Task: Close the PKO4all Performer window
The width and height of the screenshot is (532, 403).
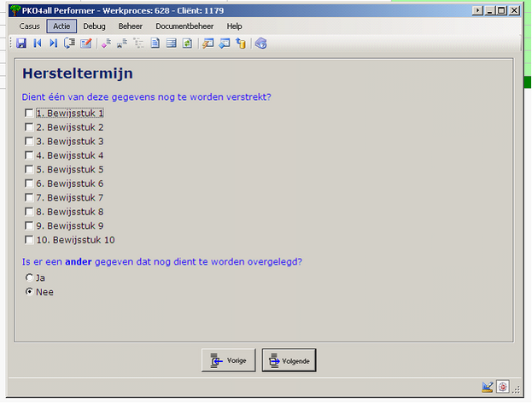Action: (514, 10)
